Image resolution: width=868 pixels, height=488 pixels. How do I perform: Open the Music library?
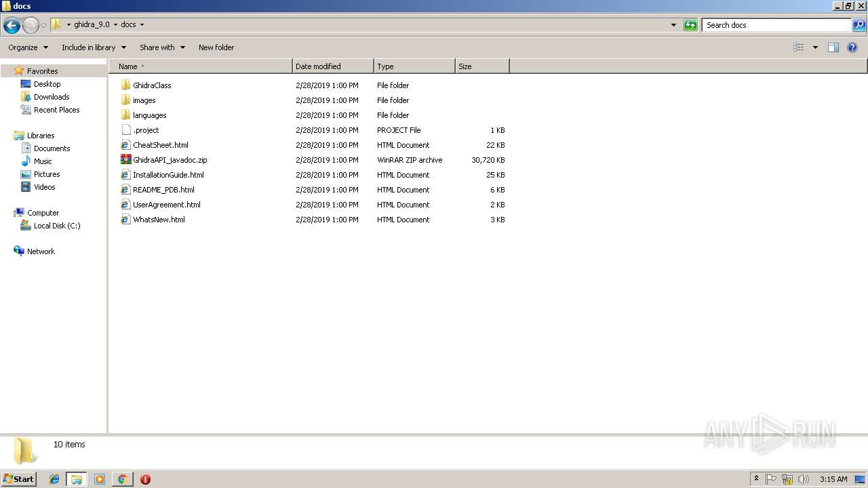pyautogui.click(x=43, y=161)
